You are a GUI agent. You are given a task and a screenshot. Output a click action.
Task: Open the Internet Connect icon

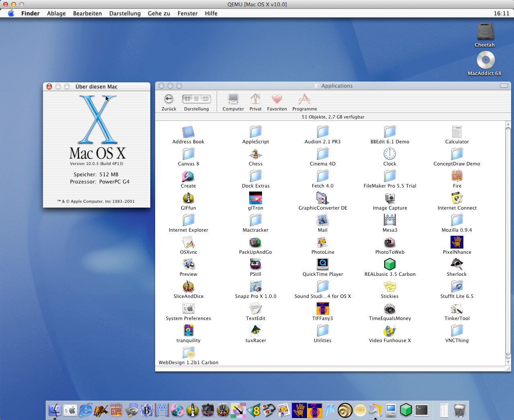click(x=457, y=198)
